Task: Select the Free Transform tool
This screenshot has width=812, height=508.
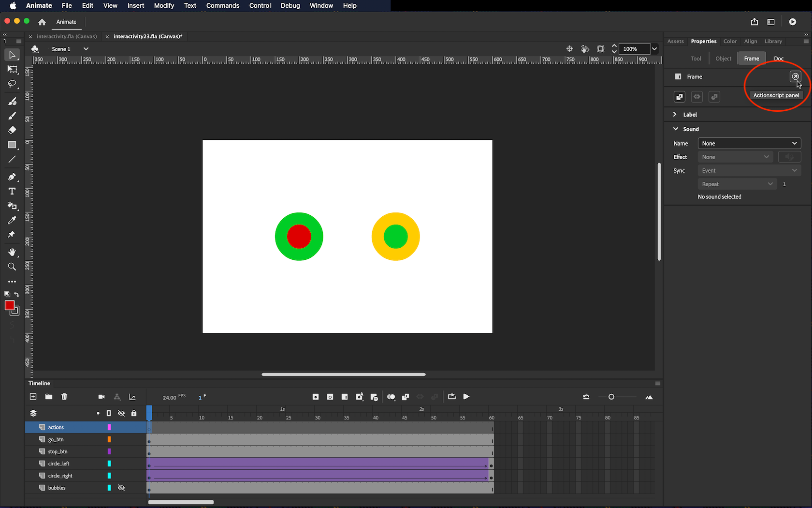Action: pos(12,69)
